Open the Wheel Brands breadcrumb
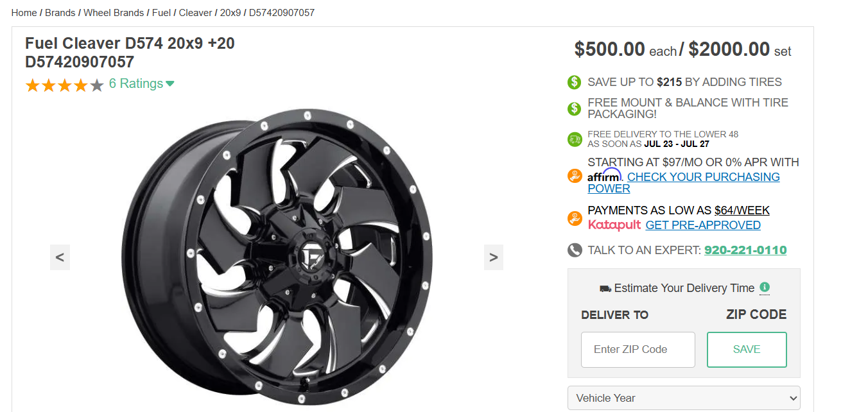This screenshot has height=412, width=868. tap(114, 13)
